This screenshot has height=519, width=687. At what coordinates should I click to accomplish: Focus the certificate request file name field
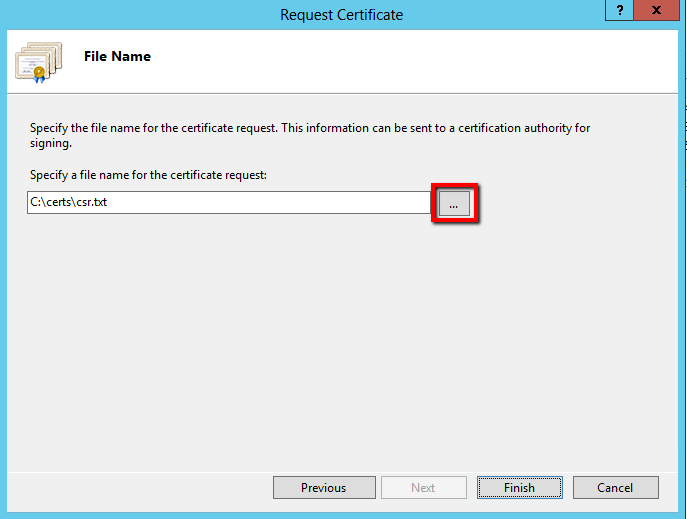tap(228, 203)
